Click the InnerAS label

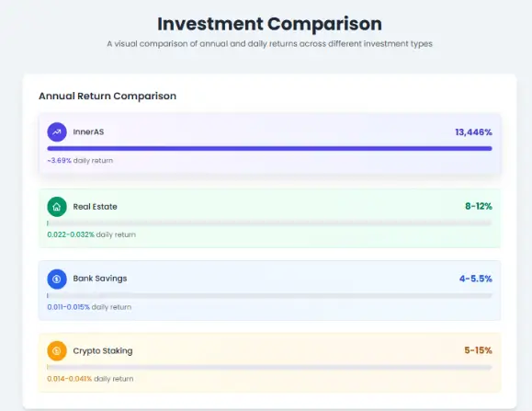tap(88, 132)
